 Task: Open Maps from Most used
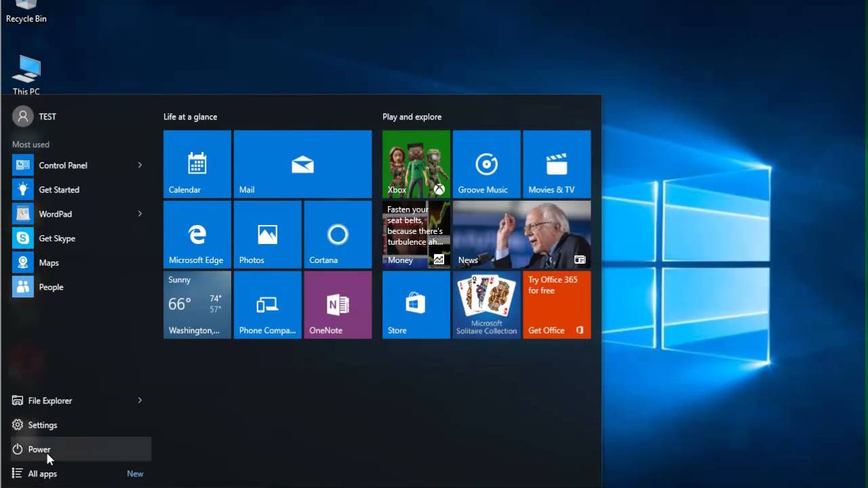tap(81, 263)
